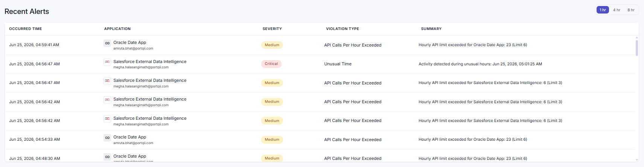Click Medium badge in the 04:56:47 AM row
The image size is (644, 167).
(272, 83)
